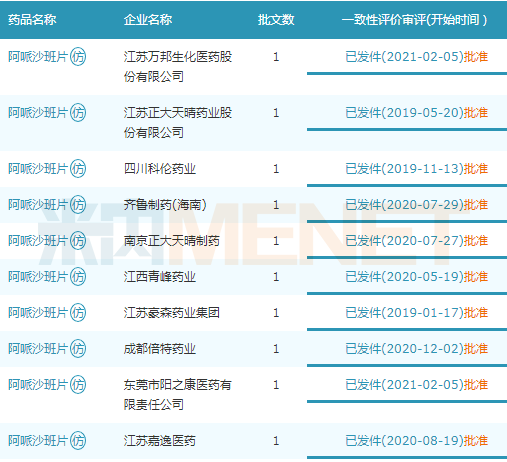
Task: Click the 仿 badge in 成都倍特药业 row
Action: tap(78, 349)
